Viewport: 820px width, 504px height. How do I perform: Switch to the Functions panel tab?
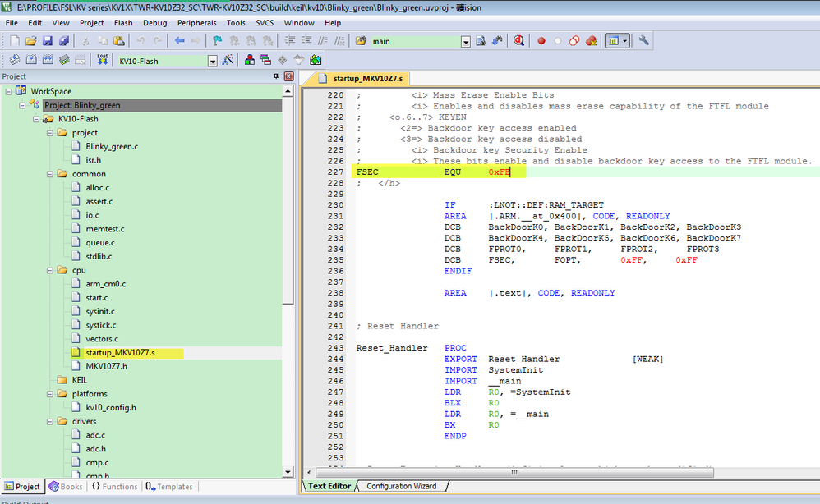tap(114, 487)
